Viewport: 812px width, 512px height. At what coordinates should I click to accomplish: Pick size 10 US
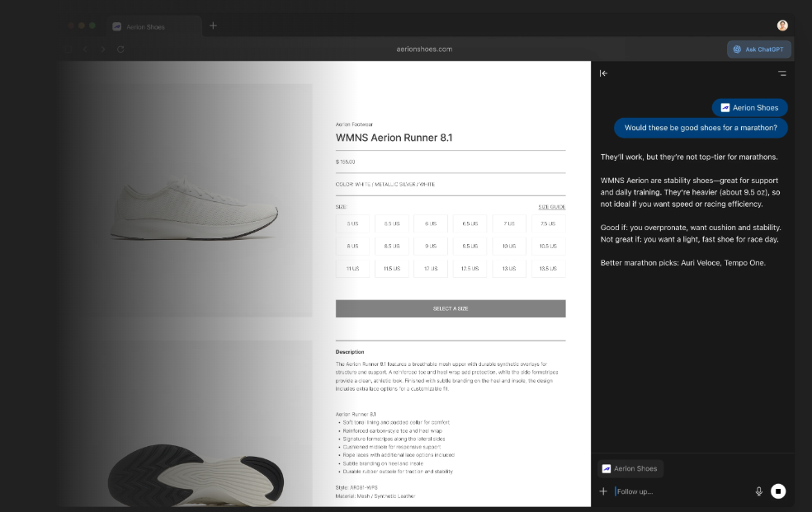[x=509, y=246]
